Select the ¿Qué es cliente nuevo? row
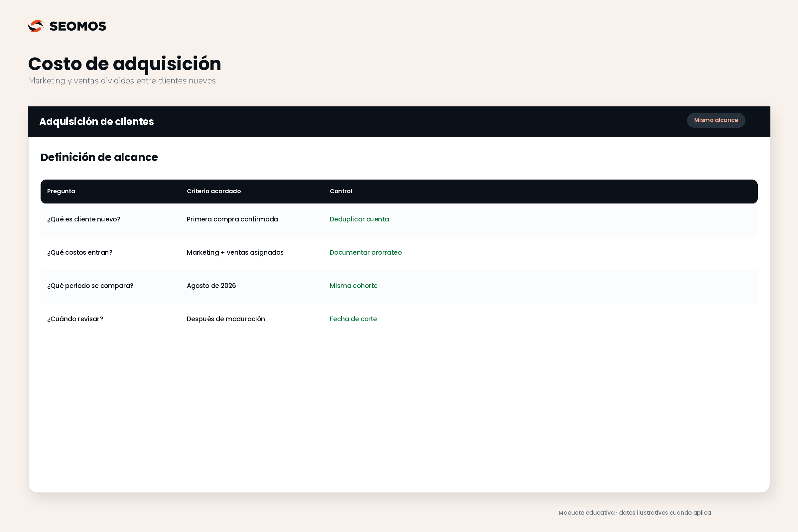 tap(399, 219)
